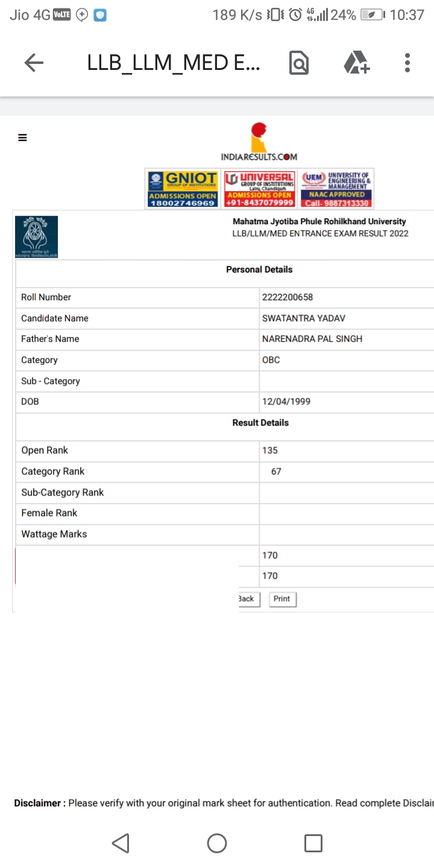Click the Back button below results
This screenshot has height=868, width=434.
click(x=248, y=599)
